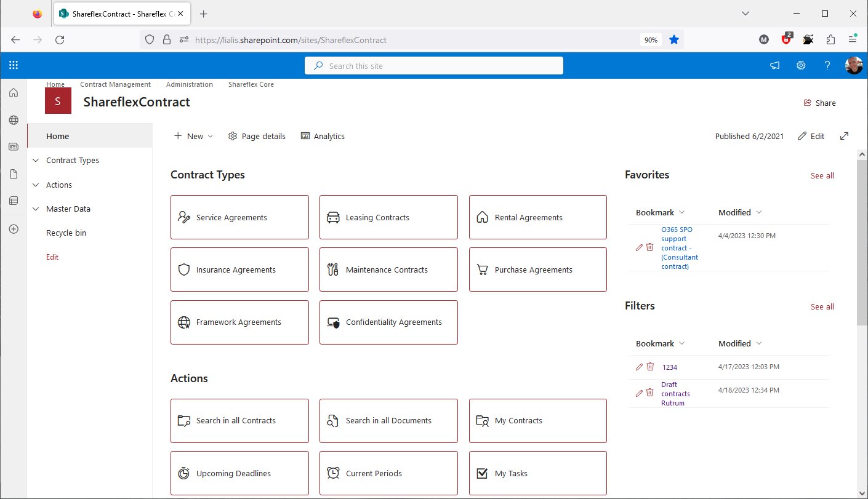Delete the Draft contracts Rutrum bookmark

coord(650,393)
